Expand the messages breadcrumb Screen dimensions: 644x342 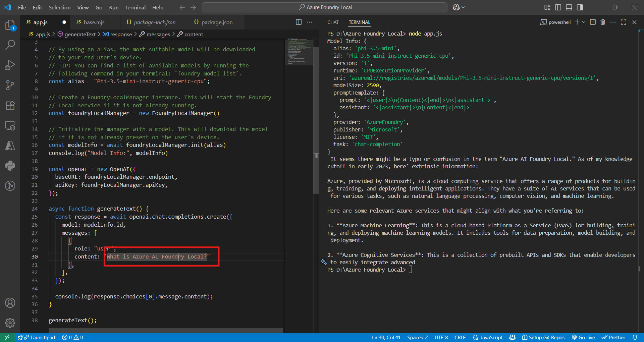[x=155, y=34]
